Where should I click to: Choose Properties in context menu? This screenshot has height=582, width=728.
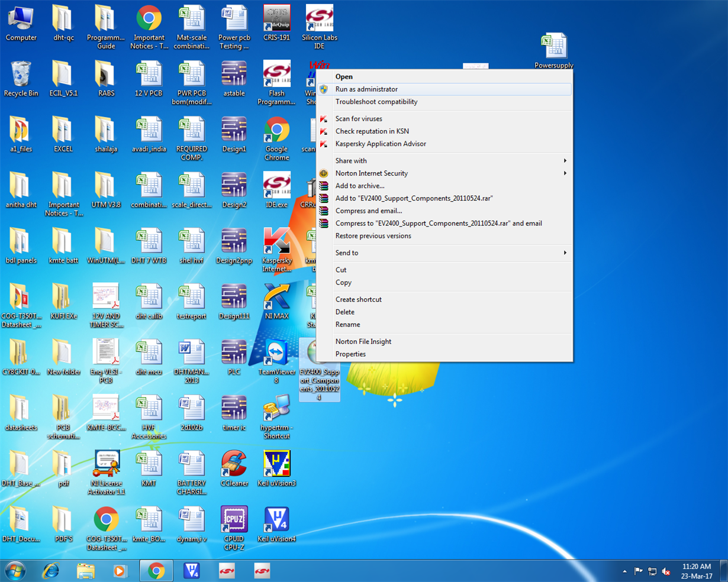(444, 354)
